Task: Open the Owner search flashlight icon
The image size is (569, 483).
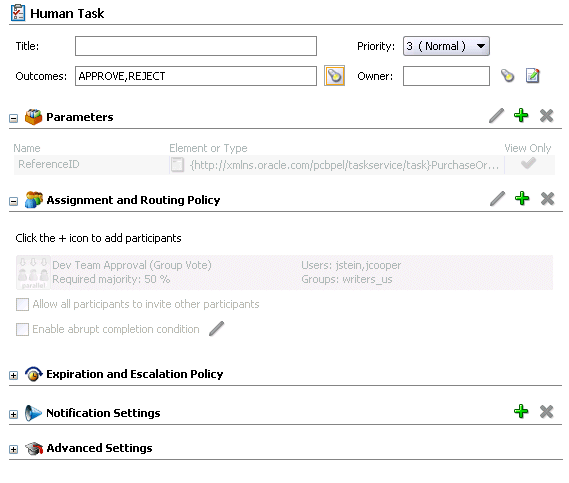Action: click(x=508, y=75)
